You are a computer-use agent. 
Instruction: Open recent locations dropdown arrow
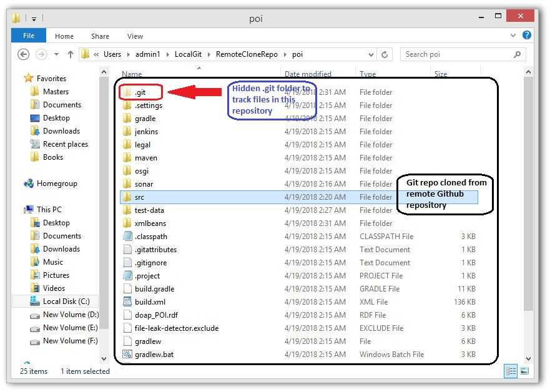click(x=56, y=54)
